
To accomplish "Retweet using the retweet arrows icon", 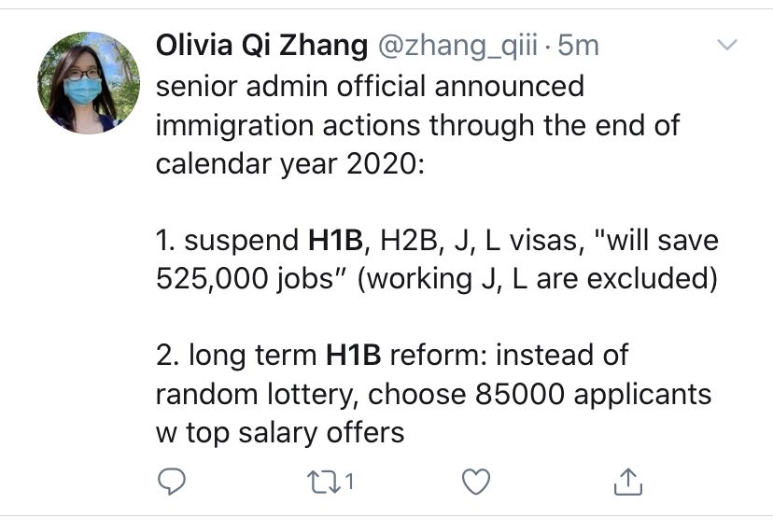I will pos(323,482).
